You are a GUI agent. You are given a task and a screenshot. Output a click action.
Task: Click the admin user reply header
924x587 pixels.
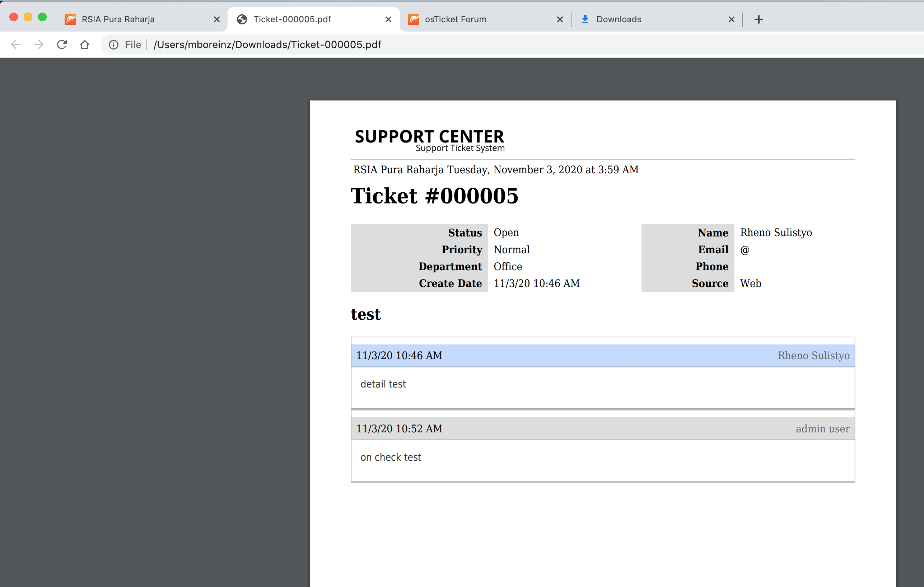tap(602, 428)
